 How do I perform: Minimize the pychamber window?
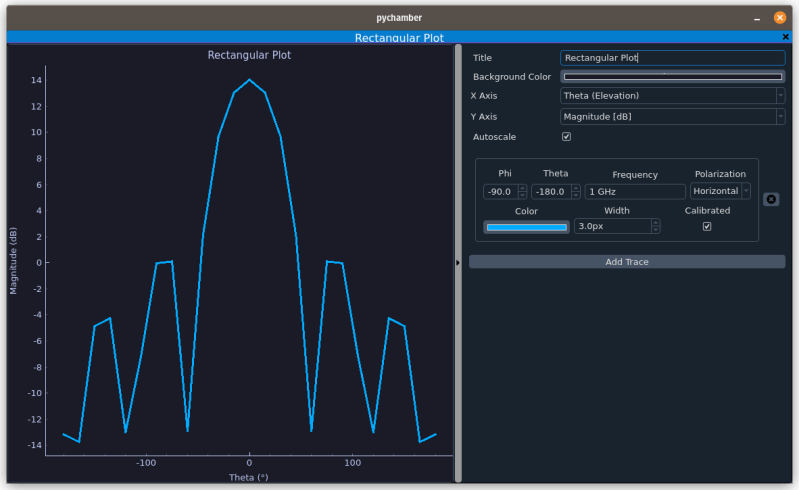click(757, 18)
